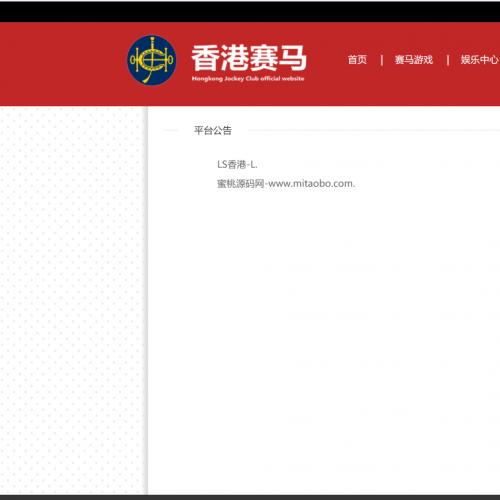Click the gray divider beside the left sidebar
The image size is (500, 500).
(x=146, y=300)
